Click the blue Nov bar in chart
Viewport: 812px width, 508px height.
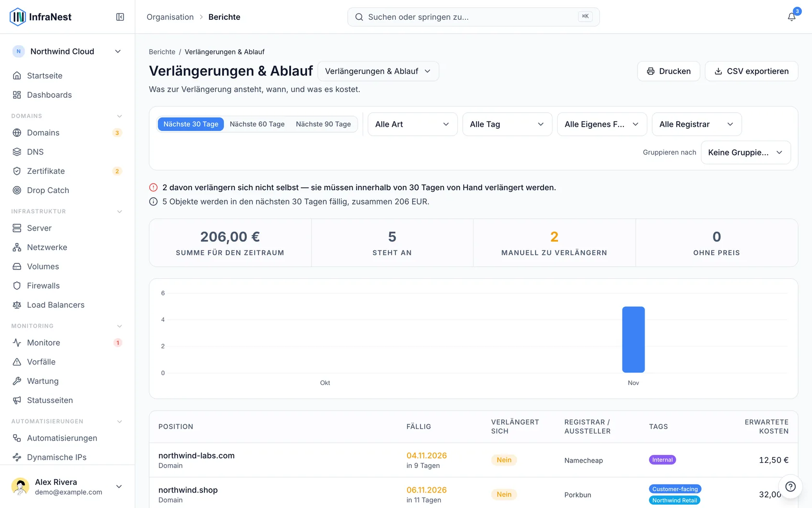tap(633, 339)
